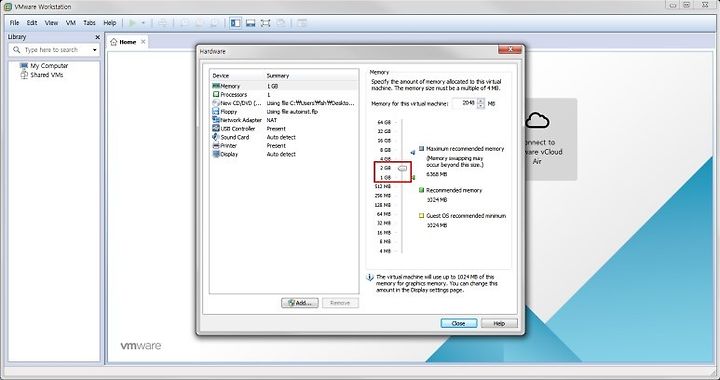Click the Enter Full Screen toolbar icon
The width and height of the screenshot is (720, 380).
coord(265,23)
